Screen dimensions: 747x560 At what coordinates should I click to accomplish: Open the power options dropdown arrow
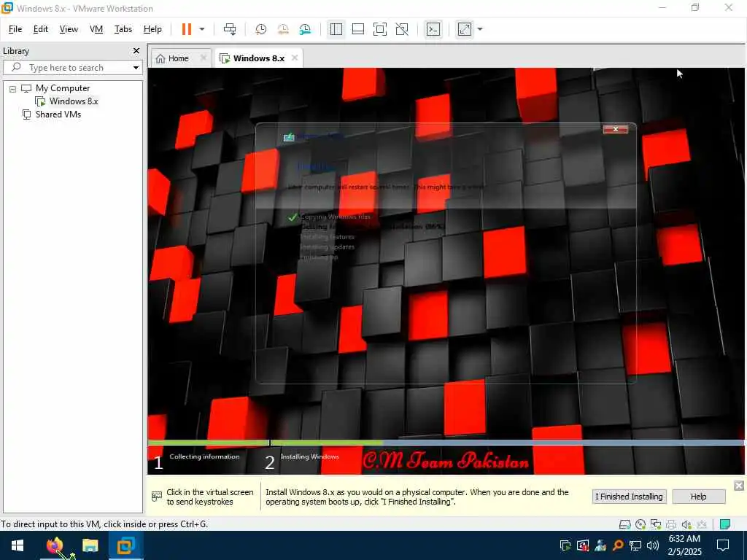click(x=202, y=29)
